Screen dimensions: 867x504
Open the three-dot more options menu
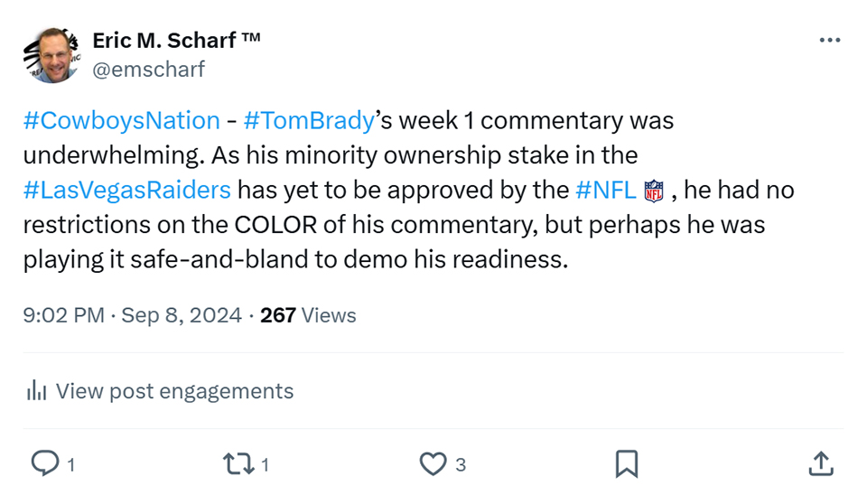[x=829, y=40]
